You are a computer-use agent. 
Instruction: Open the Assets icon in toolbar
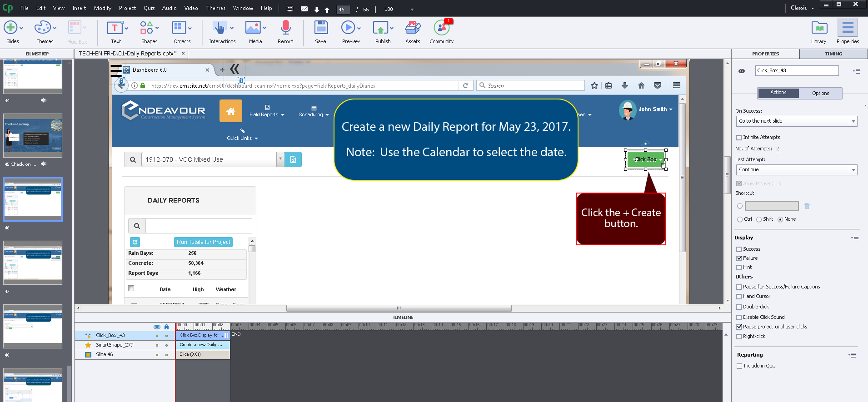click(x=413, y=29)
